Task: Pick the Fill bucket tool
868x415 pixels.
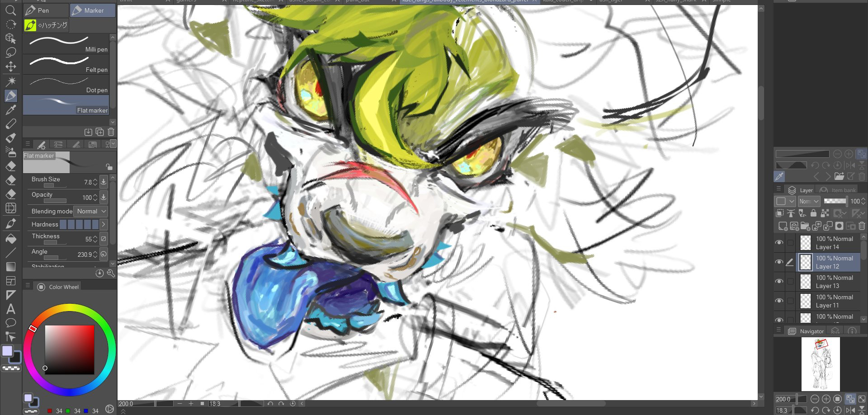Action: (x=10, y=239)
